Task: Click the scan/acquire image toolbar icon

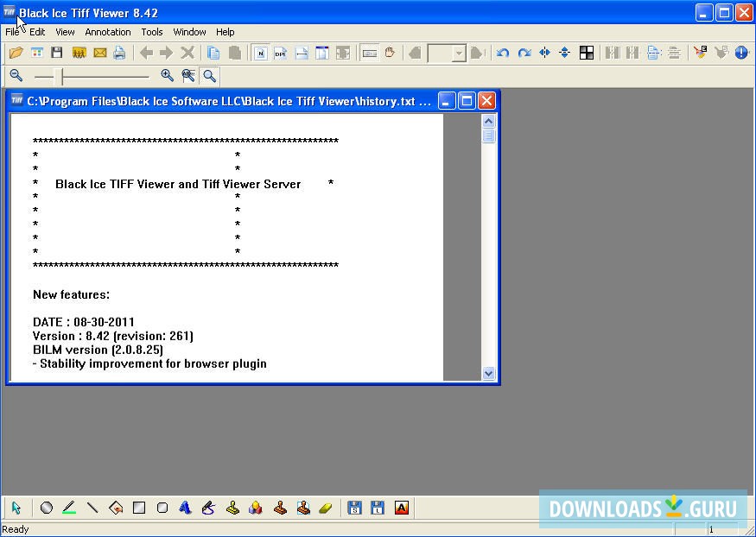Action: coord(36,53)
